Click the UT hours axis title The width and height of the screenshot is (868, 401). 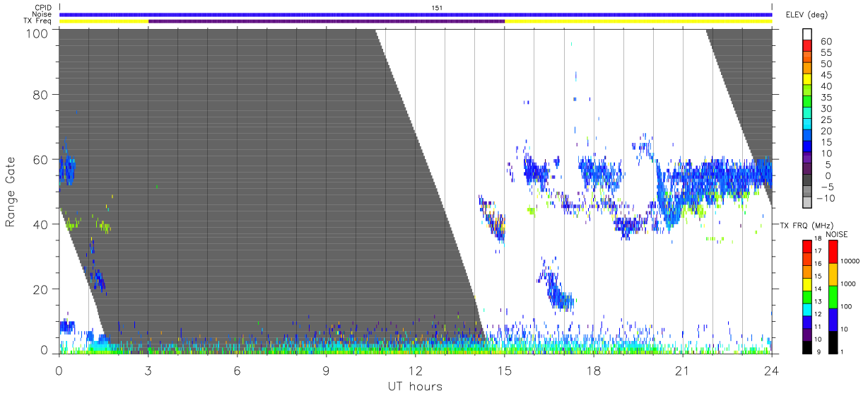point(415,386)
